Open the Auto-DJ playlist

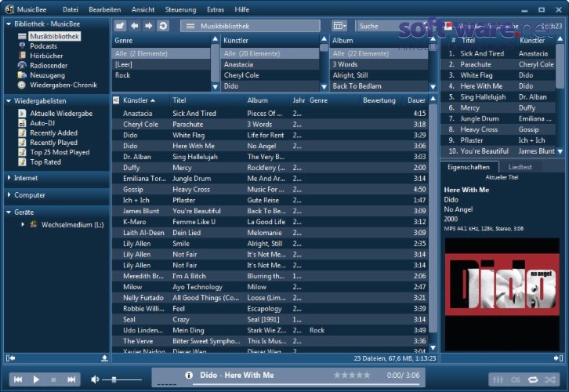tap(42, 123)
